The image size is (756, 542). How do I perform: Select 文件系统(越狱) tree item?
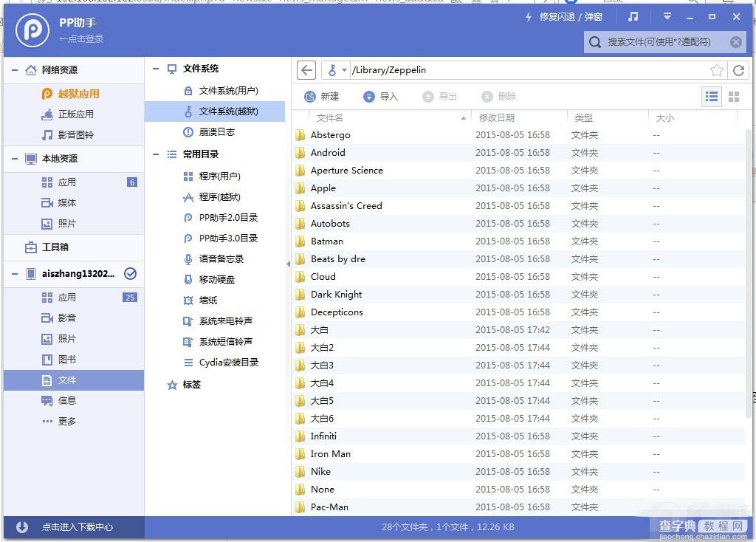click(x=215, y=112)
